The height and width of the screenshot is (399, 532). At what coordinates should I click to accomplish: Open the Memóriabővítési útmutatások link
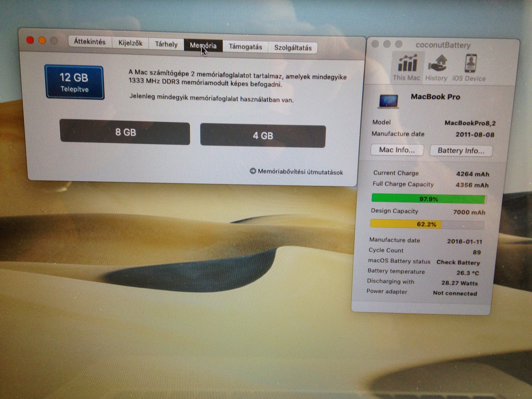pos(300,172)
